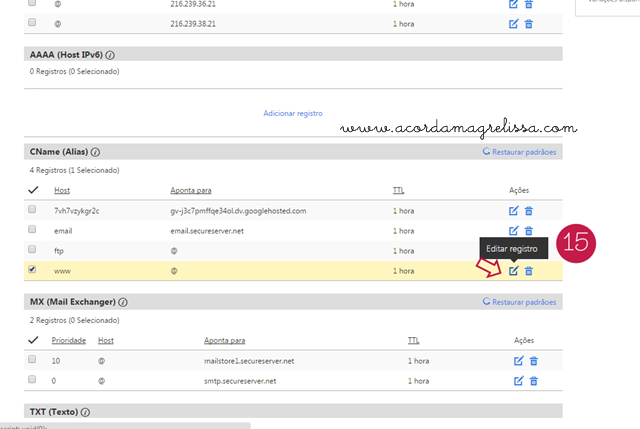Viewport: 640px width, 429px height.
Task: Click Restaurar padrões in CName section
Action: coord(519,152)
